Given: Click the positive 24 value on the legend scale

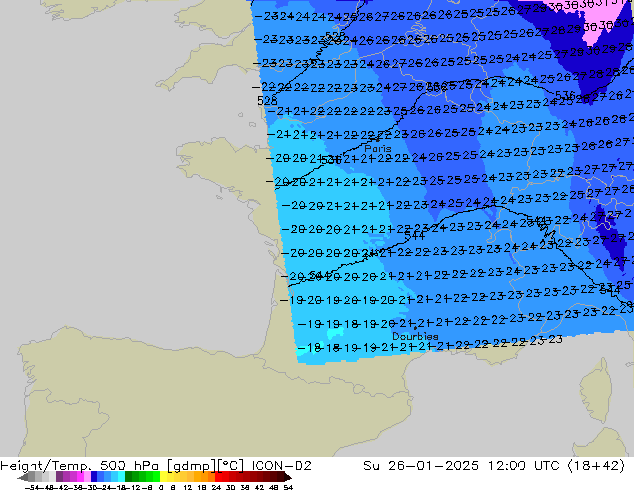Looking at the screenshot, I should (x=216, y=488).
